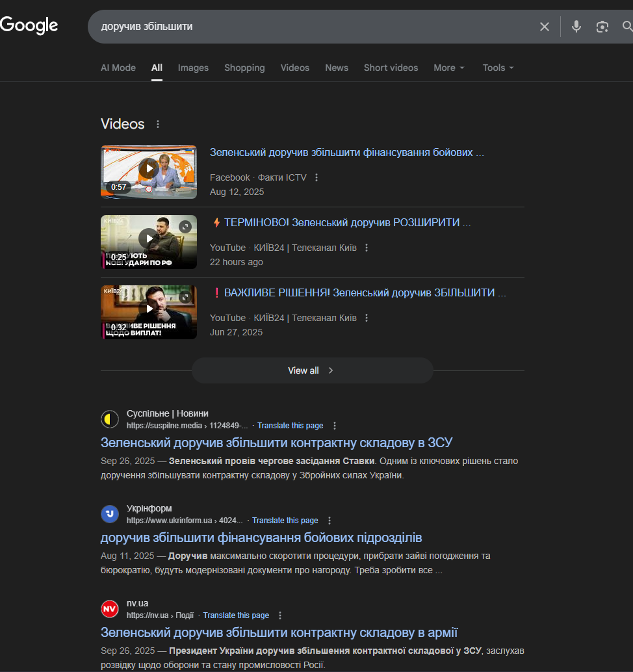Viewport: 633px width, 672px height.
Task: Open the Tools dropdown
Action: 498,68
